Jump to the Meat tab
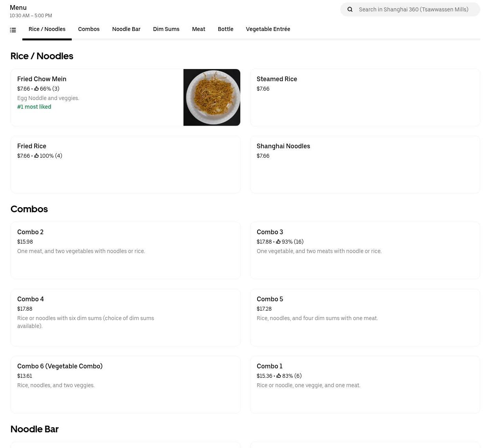Image resolution: width=490 pixels, height=448 pixels. [198, 29]
